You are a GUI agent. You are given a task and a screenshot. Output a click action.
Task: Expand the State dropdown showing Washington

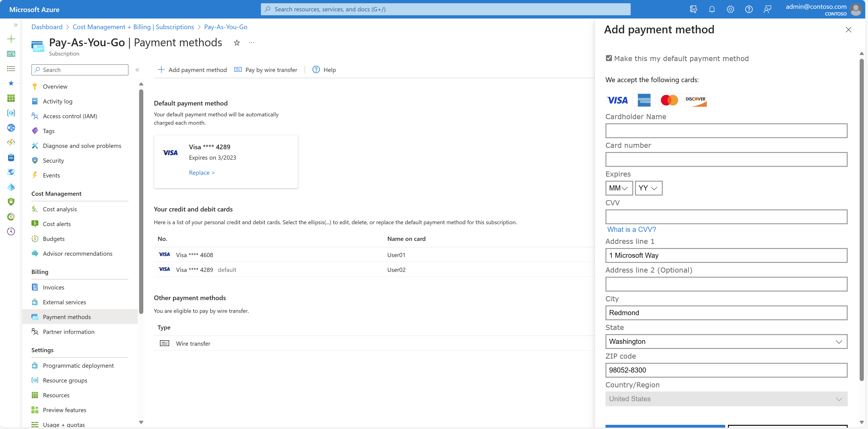tap(726, 341)
